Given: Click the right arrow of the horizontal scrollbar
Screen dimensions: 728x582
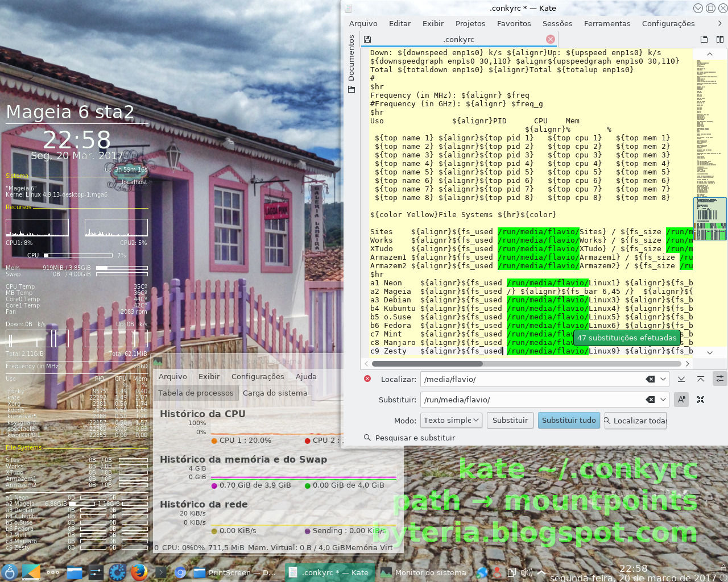Looking at the screenshot, I should point(688,364).
